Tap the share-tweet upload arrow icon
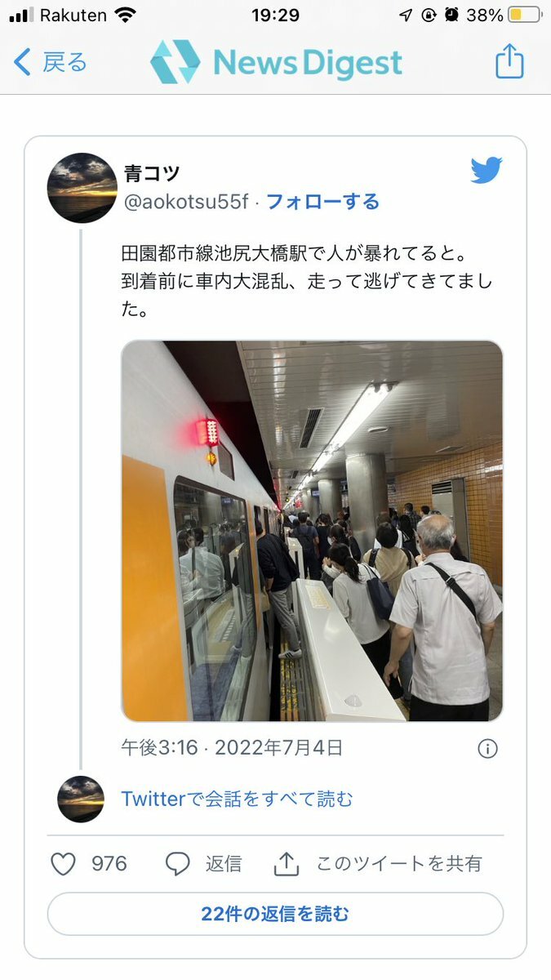This screenshot has width=551, height=980. pyautogui.click(x=287, y=864)
